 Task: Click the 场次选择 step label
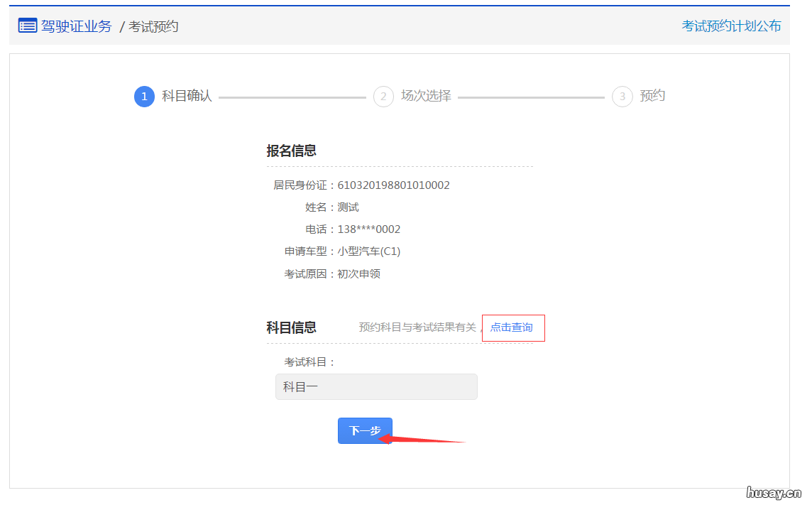[x=425, y=96]
